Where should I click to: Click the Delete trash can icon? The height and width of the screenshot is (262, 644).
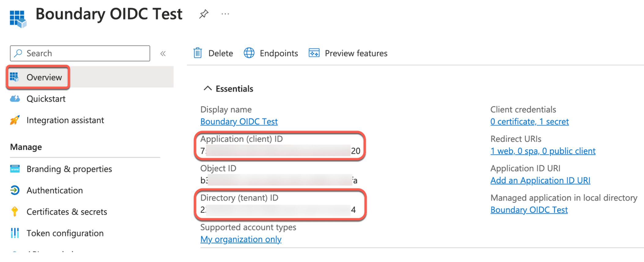click(x=198, y=53)
